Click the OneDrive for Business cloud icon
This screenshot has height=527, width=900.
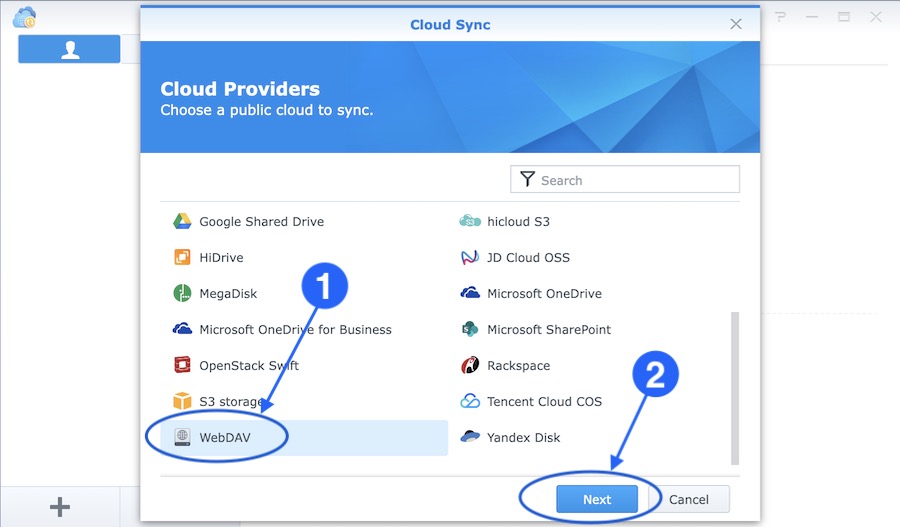tap(182, 329)
